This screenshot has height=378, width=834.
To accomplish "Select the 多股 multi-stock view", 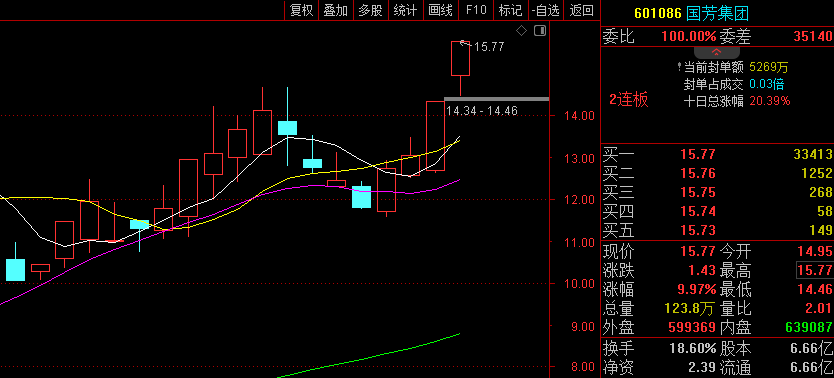I will click(371, 10).
